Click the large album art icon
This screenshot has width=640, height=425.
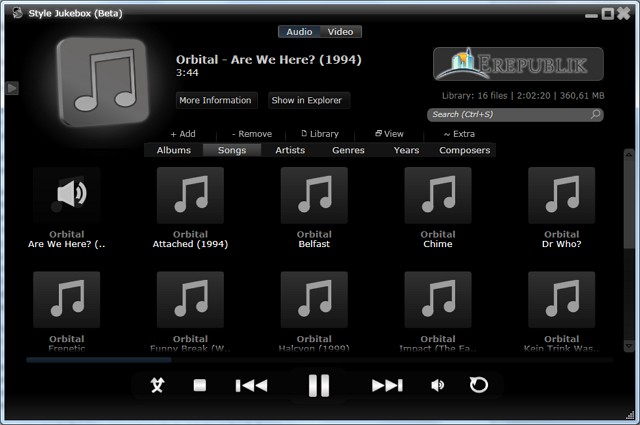tap(104, 81)
